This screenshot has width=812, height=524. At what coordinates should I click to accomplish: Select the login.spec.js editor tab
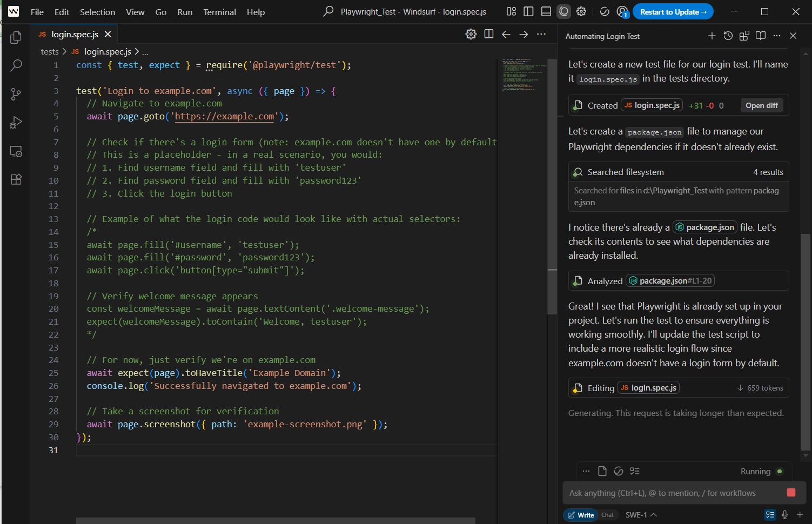tap(74, 34)
